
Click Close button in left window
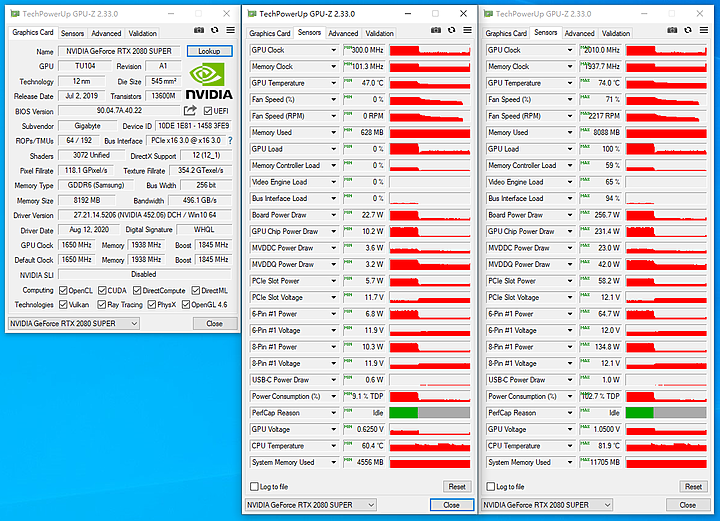tap(215, 324)
